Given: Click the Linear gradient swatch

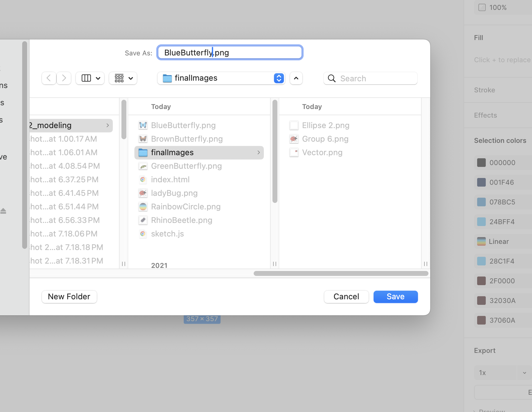Looking at the screenshot, I should (481, 241).
